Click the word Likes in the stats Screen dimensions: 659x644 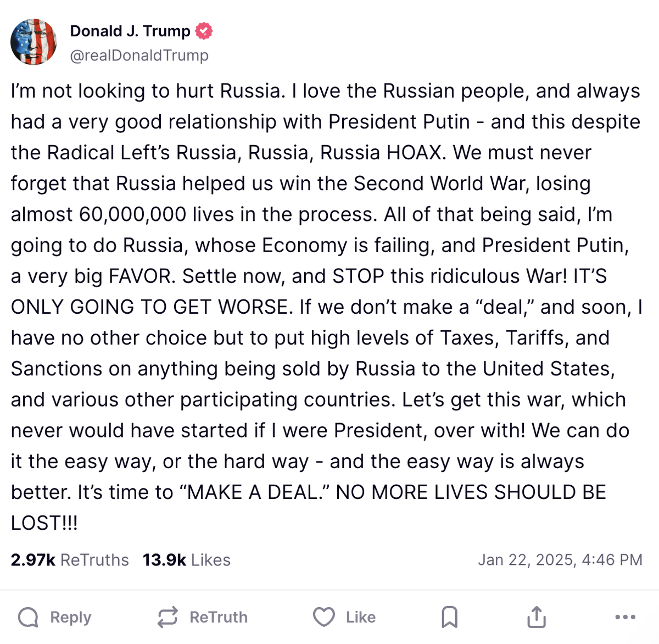211,560
